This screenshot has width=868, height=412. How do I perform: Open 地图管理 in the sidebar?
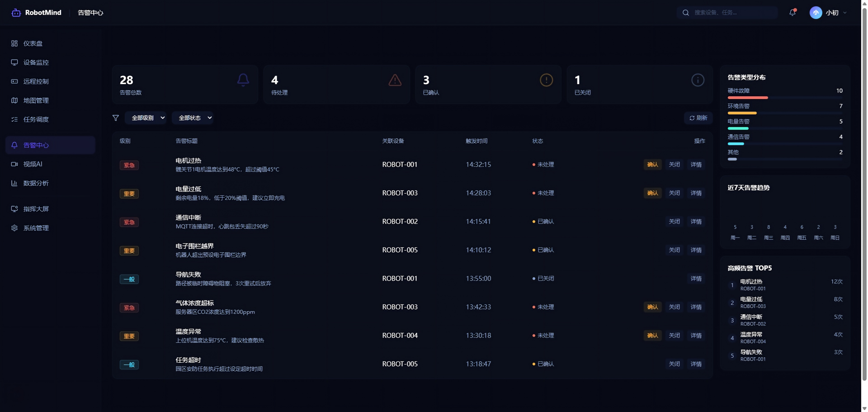click(50, 100)
